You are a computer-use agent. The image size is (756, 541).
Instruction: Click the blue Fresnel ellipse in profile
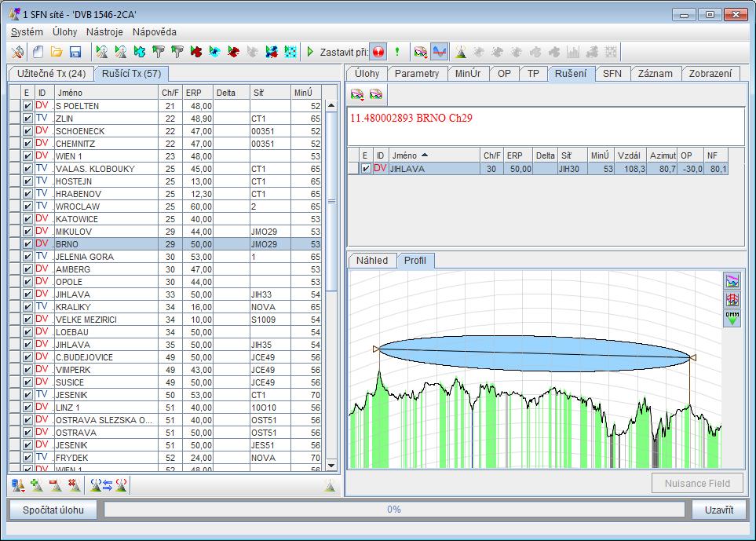[x=534, y=353]
